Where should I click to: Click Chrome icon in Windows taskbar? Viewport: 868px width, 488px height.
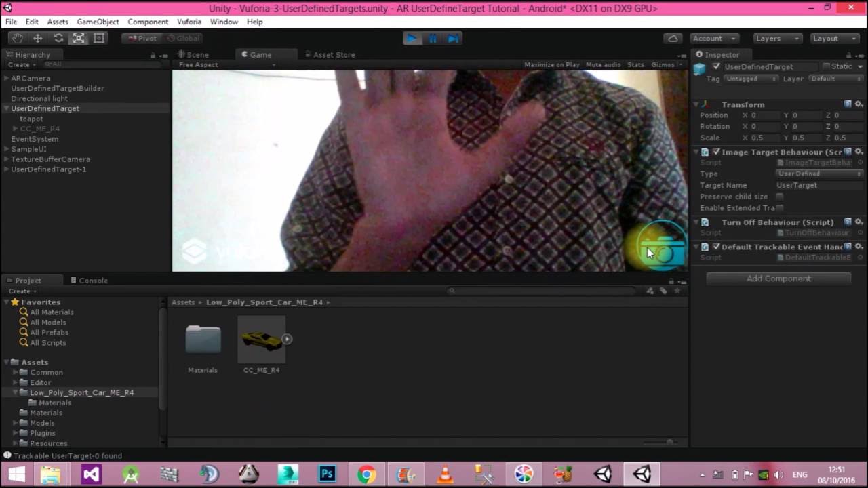pos(367,474)
